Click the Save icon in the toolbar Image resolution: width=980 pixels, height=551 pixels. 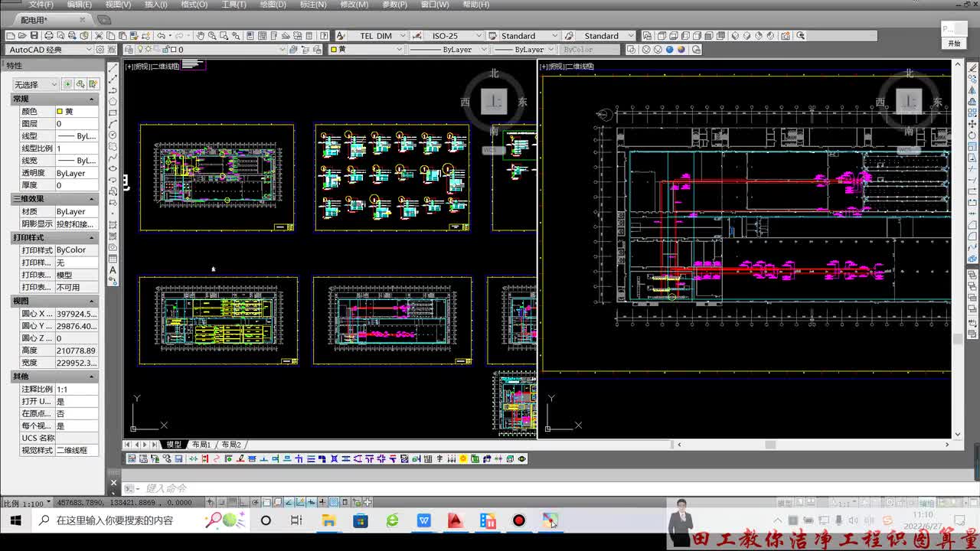coord(34,35)
